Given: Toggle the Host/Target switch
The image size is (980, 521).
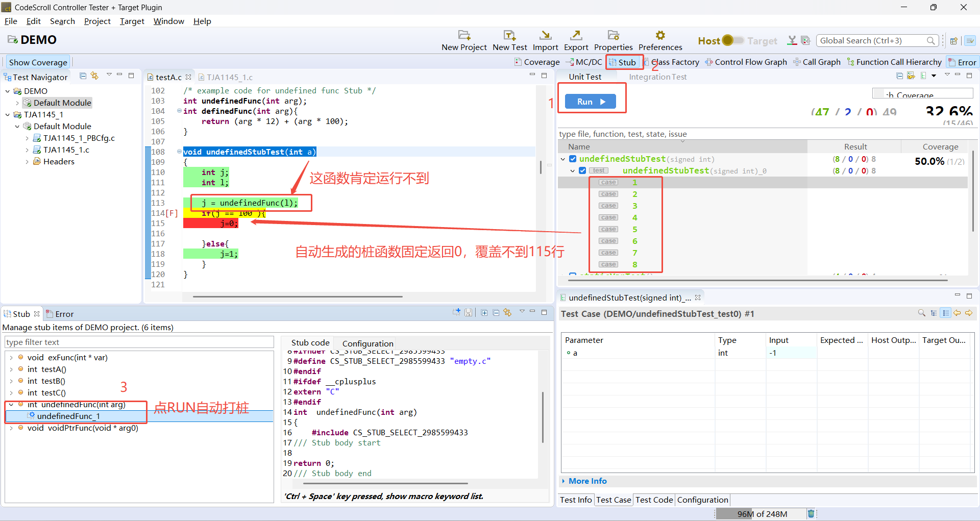Looking at the screenshot, I should (x=732, y=40).
